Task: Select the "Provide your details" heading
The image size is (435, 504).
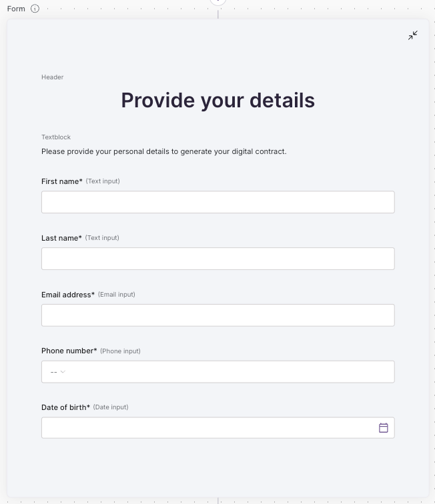Action: pyautogui.click(x=217, y=100)
